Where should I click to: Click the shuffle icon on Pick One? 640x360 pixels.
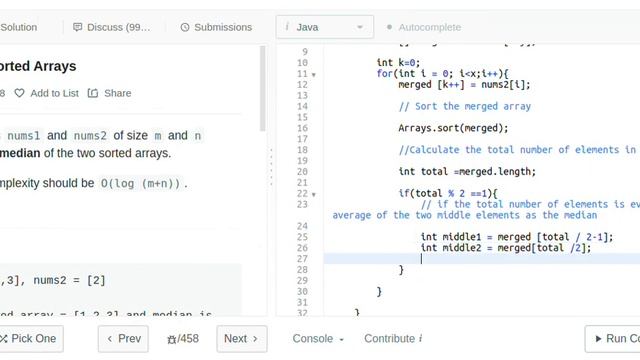coord(4,339)
